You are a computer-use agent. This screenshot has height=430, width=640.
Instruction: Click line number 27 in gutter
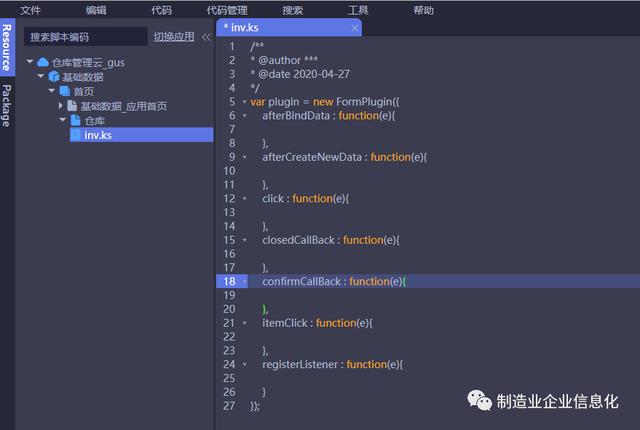coord(229,406)
